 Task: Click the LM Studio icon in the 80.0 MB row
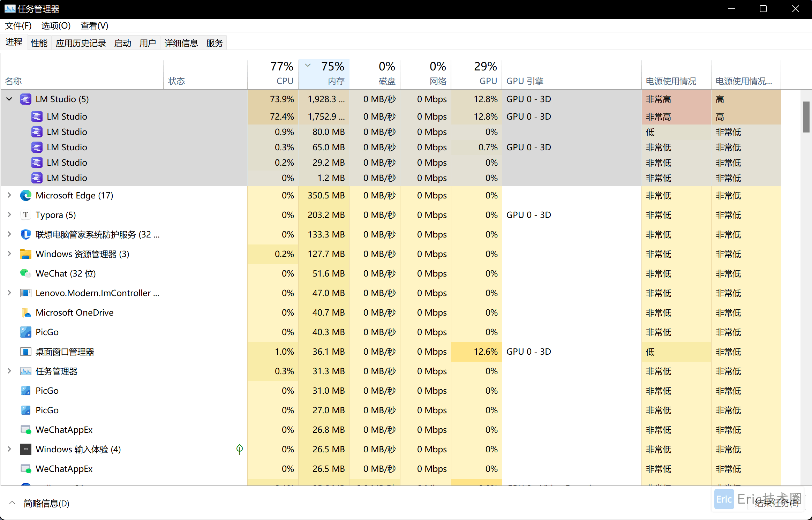tap(37, 132)
